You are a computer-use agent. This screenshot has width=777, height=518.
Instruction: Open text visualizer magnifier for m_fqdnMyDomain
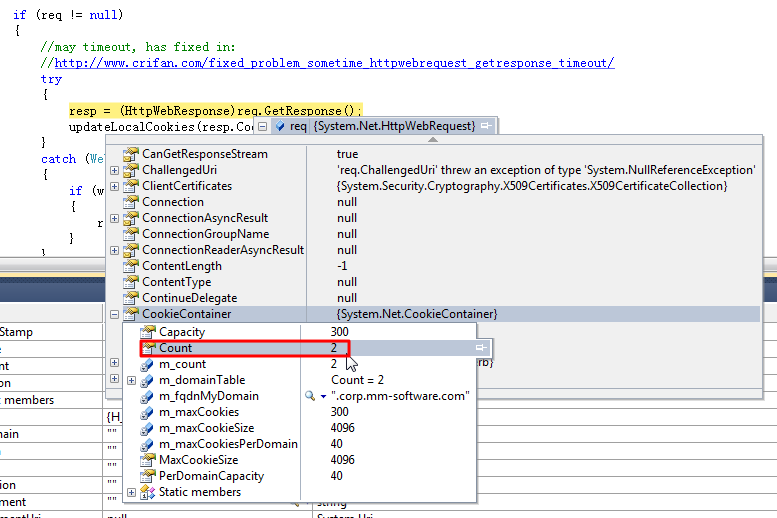(x=310, y=396)
